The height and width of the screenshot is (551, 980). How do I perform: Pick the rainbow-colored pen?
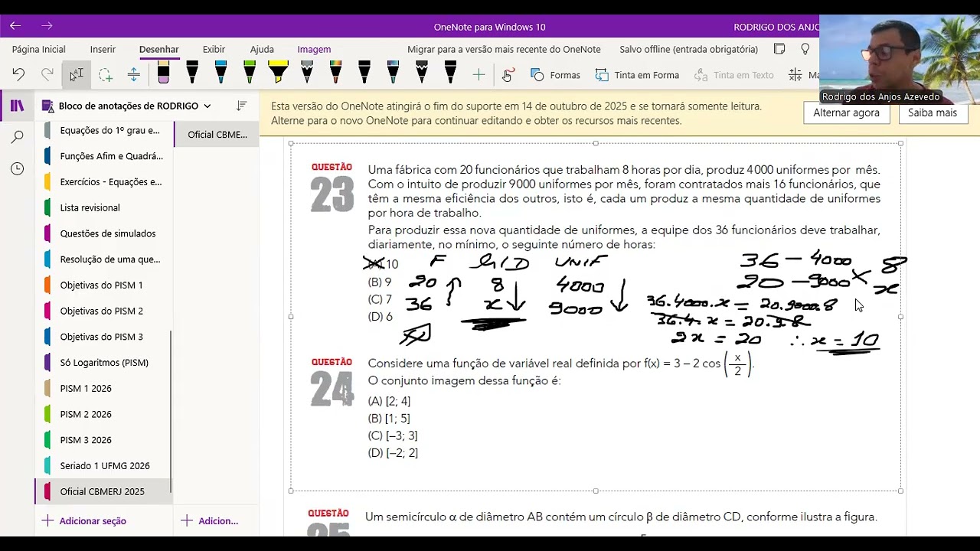tap(335, 73)
